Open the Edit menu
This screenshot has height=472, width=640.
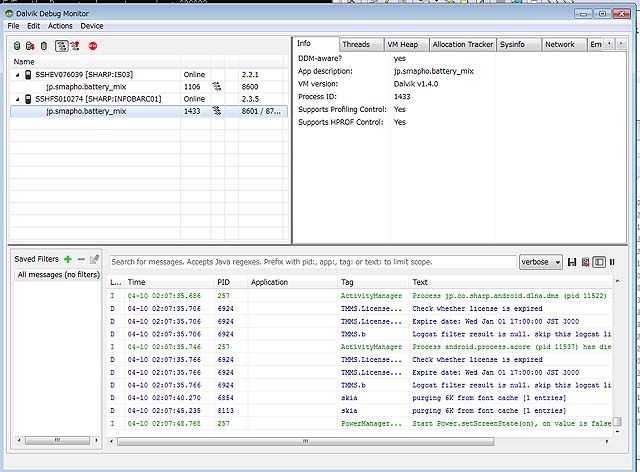(x=33, y=26)
